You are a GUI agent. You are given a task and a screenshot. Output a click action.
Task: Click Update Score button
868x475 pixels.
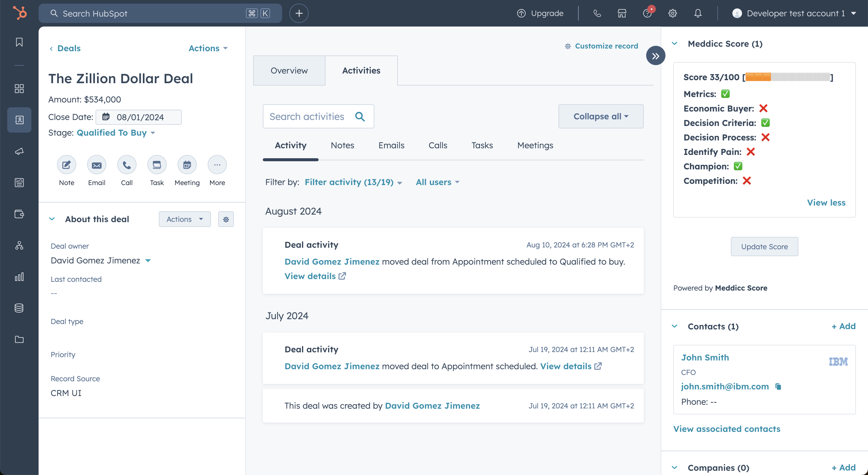(764, 246)
